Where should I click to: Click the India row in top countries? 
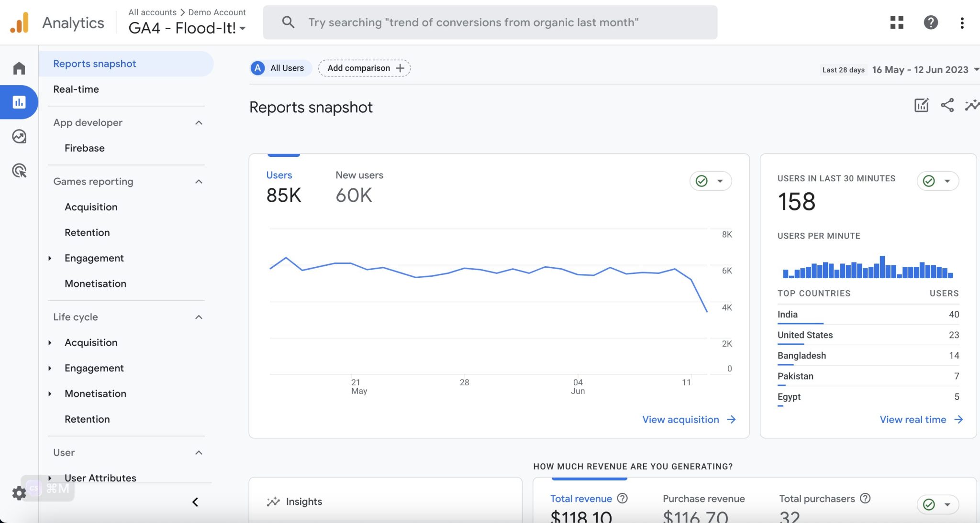(868, 315)
